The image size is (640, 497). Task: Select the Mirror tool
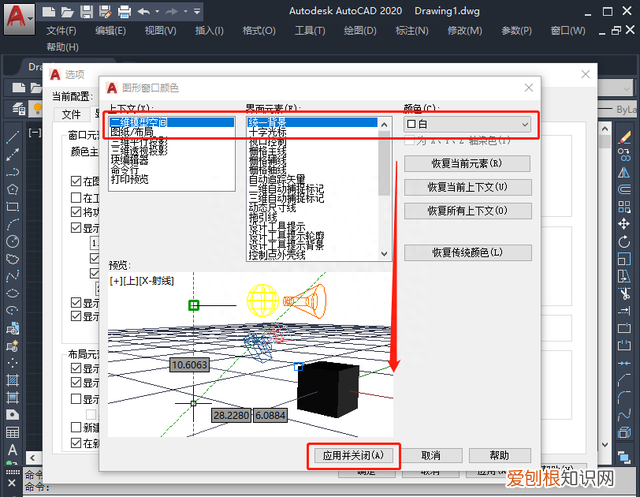(624, 172)
